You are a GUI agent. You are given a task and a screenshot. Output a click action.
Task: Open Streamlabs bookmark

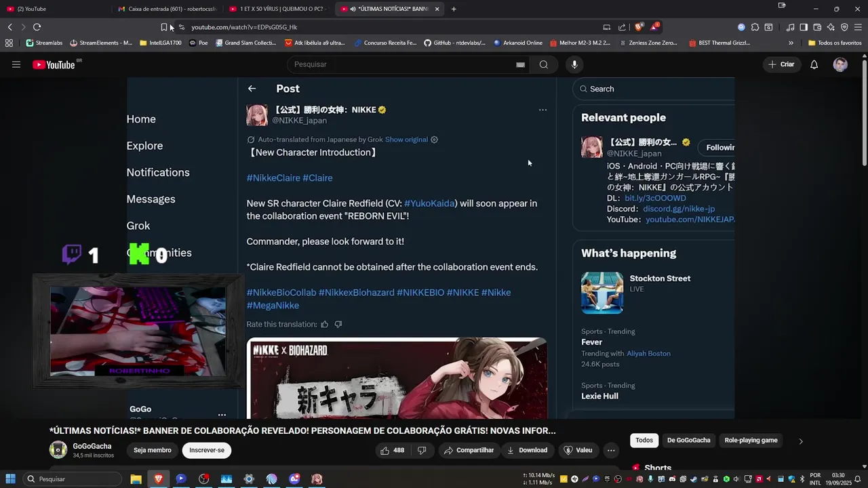click(44, 43)
